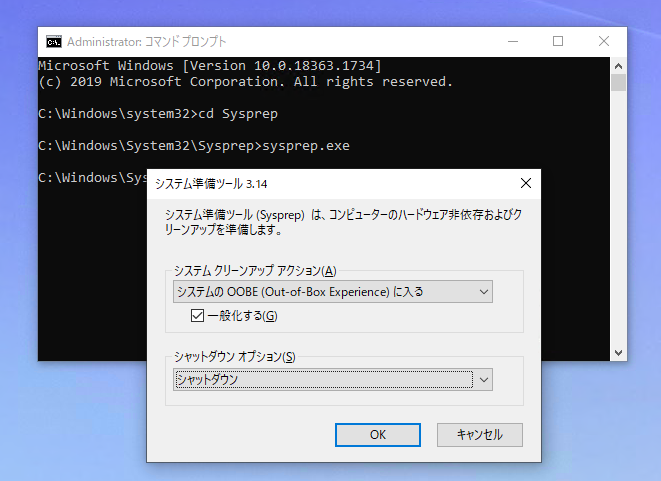The image size is (661, 481).
Task: Click the 'cd Sysprep' command line
Action: coord(158,114)
